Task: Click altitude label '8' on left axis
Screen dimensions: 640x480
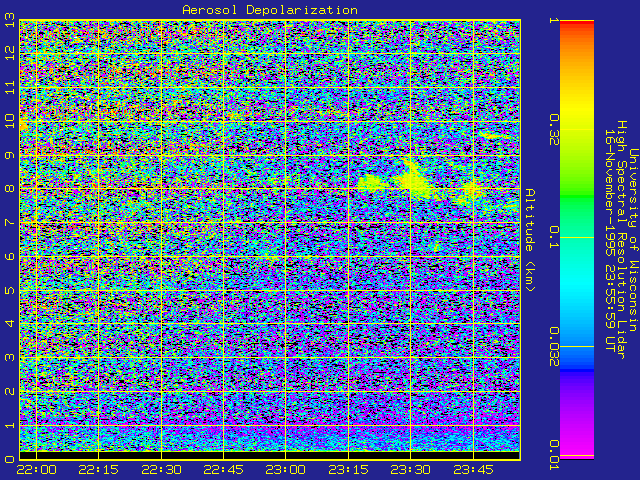Action: [10, 189]
